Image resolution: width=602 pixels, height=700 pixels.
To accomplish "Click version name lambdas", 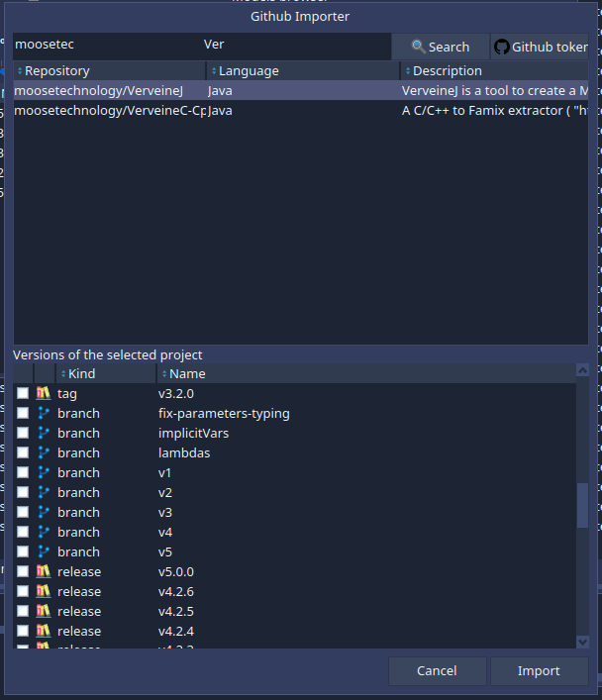I will click(184, 452).
